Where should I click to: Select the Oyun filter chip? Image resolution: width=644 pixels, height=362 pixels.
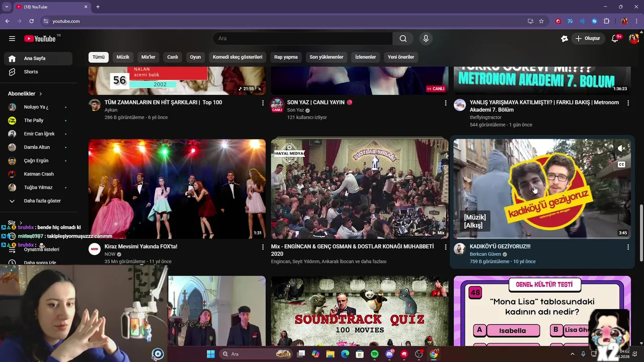(x=195, y=57)
